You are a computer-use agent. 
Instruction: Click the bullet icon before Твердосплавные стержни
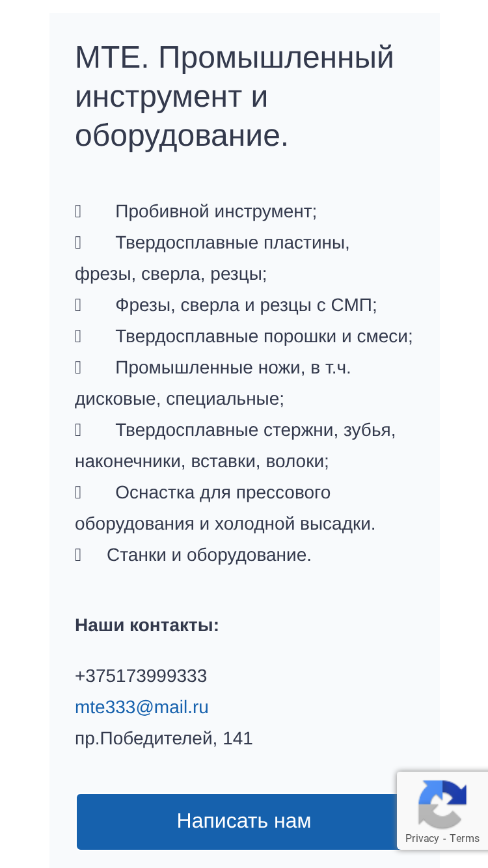point(78,430)
